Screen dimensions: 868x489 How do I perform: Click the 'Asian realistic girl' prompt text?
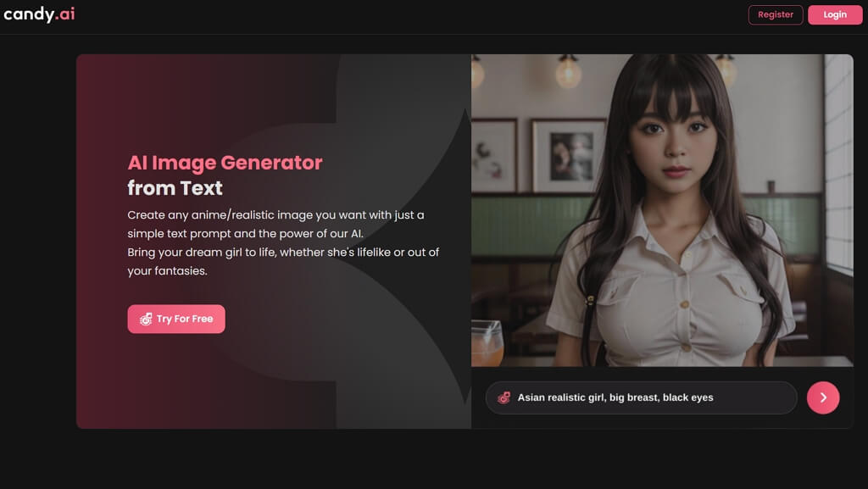click(x=561, y=397)
